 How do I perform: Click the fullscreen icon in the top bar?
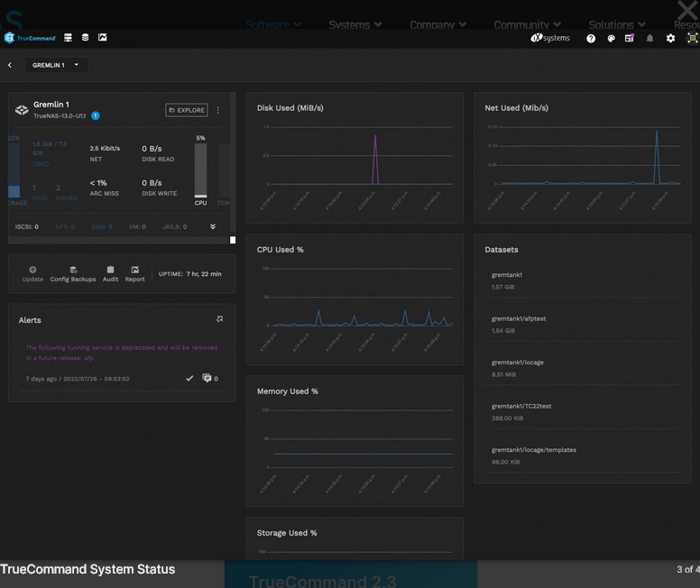[x=692, y=38]
